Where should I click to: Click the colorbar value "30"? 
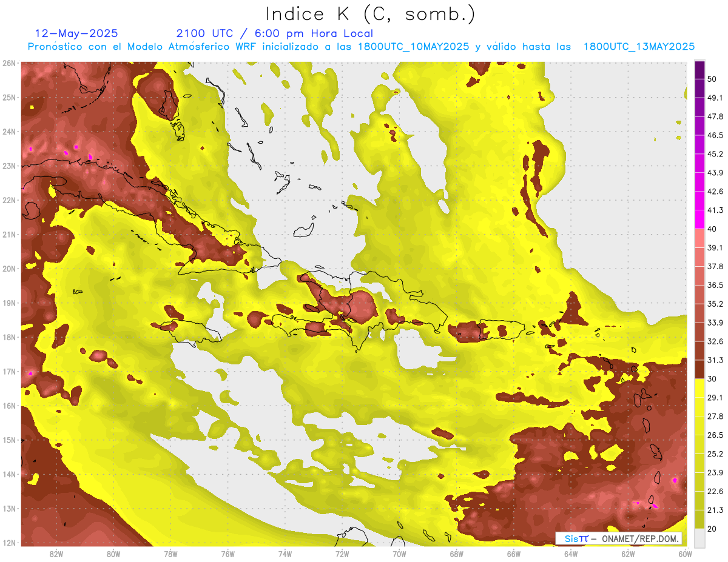712,379
